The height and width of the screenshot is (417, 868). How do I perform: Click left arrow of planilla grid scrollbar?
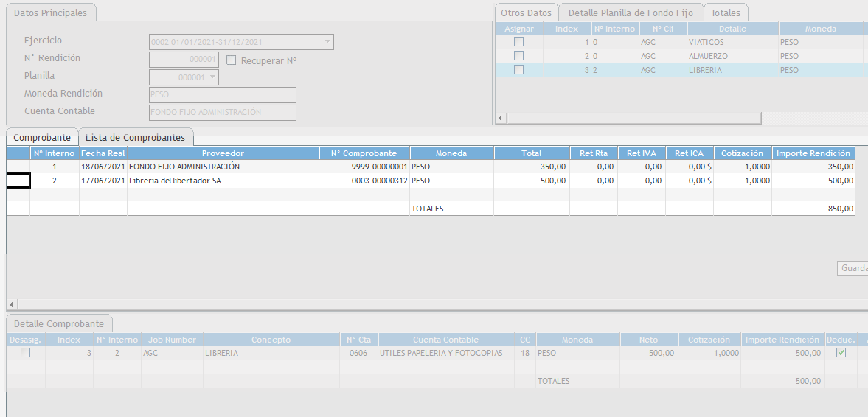click(501, 119)
